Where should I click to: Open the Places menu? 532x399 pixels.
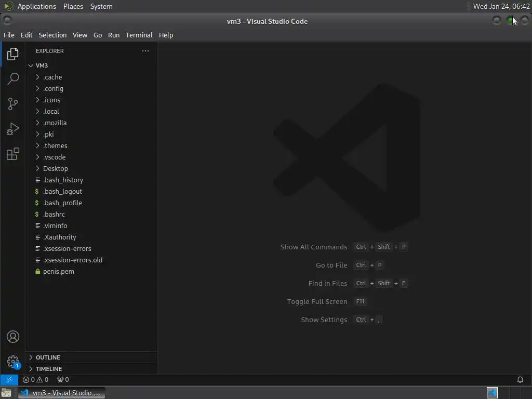coord(73,6)
